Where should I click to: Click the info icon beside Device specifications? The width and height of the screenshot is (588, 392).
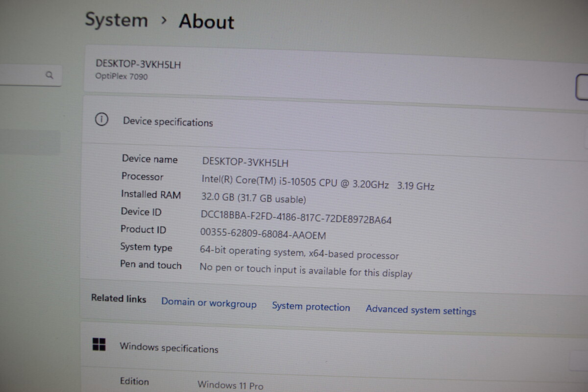point(101,120)
